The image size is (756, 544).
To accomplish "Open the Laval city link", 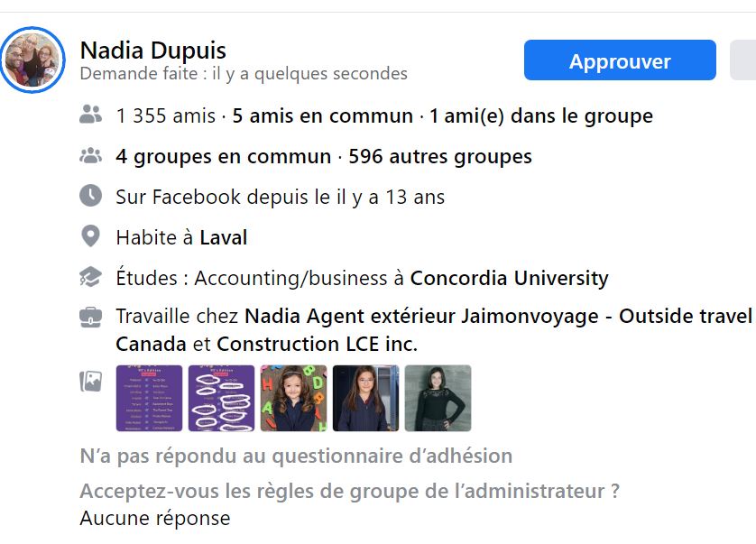I will point(224,238).
